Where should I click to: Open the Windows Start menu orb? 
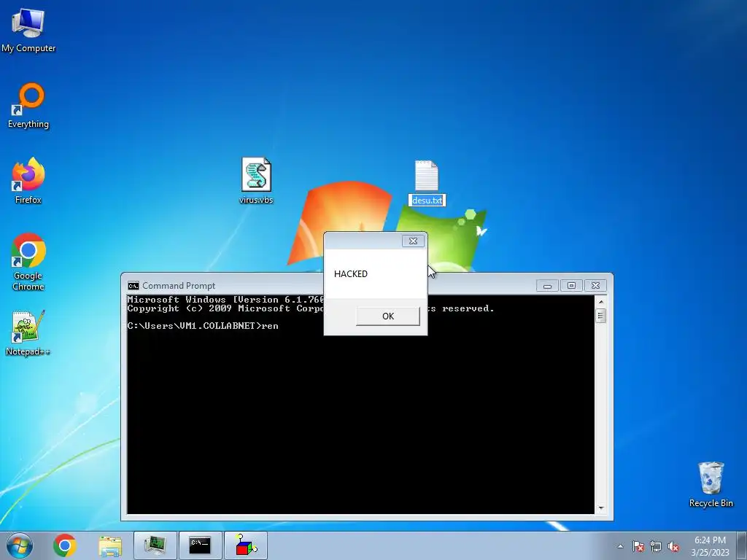pyautogui.click(x=20, y=545)
